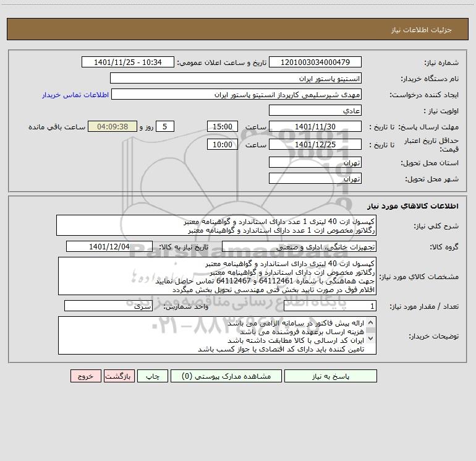476x461 pixels.
Task: Click remaining time countdown 04:09:38
Action: coord(113,127)
